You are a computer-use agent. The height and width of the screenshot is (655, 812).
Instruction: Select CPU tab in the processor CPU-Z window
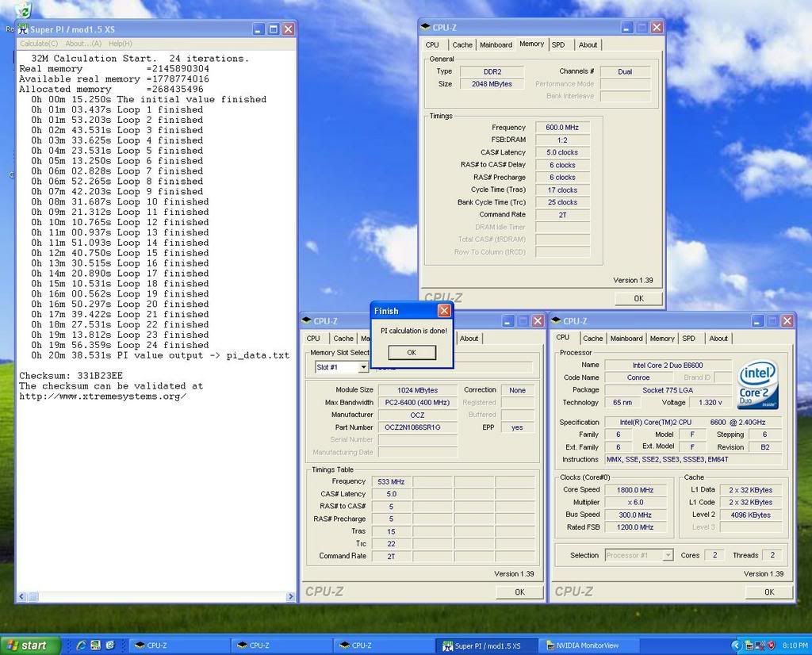coord(562,338)
